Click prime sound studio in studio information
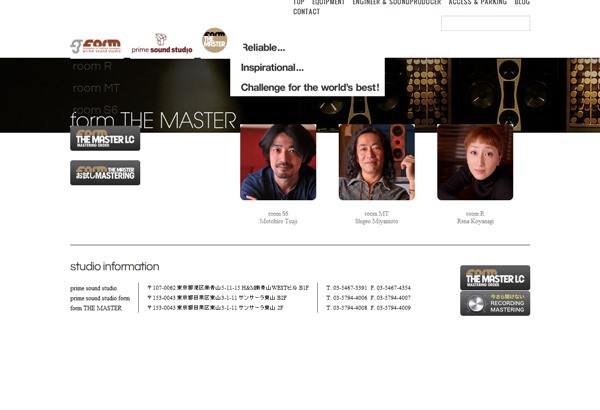 93,288
